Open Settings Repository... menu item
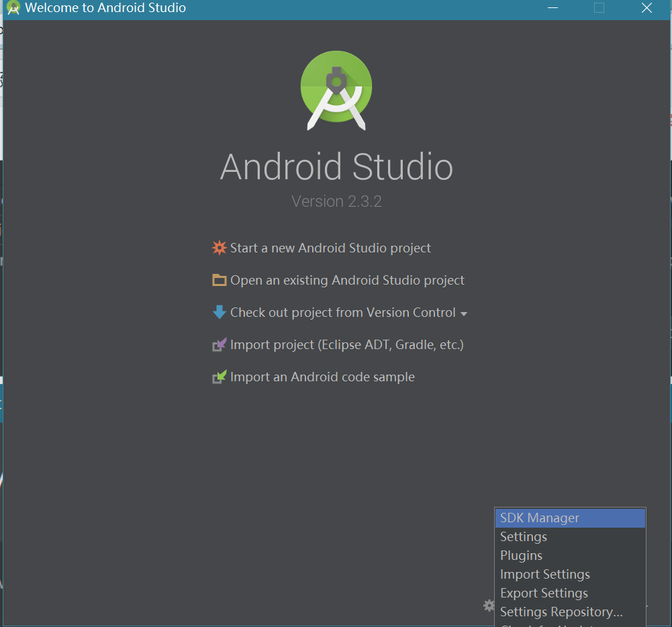672x627 pixels. click(x=561, y=612)
